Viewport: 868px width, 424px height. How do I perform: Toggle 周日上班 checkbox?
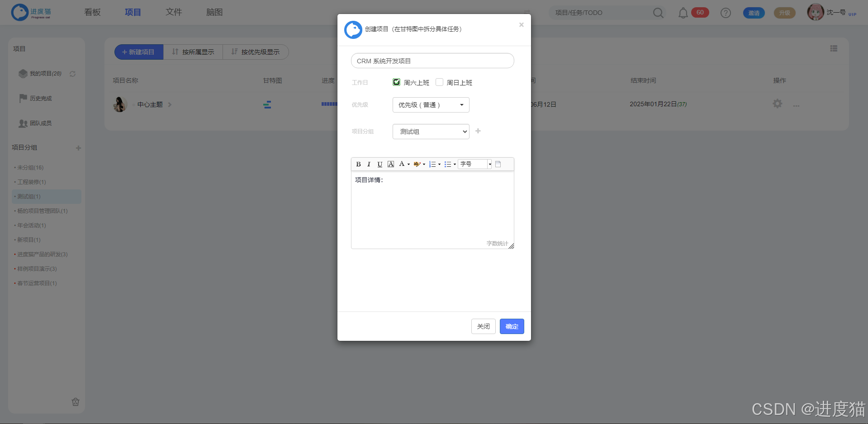(439, 82)
